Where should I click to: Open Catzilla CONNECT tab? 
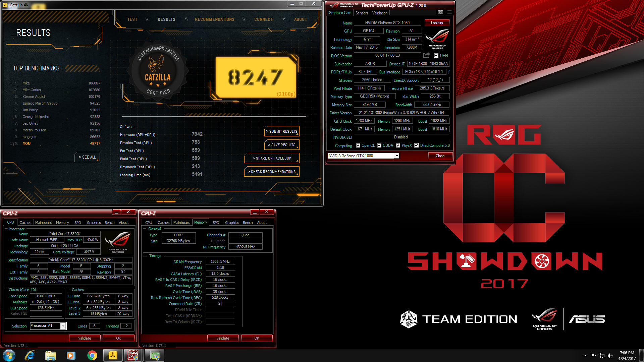point(264,19)
